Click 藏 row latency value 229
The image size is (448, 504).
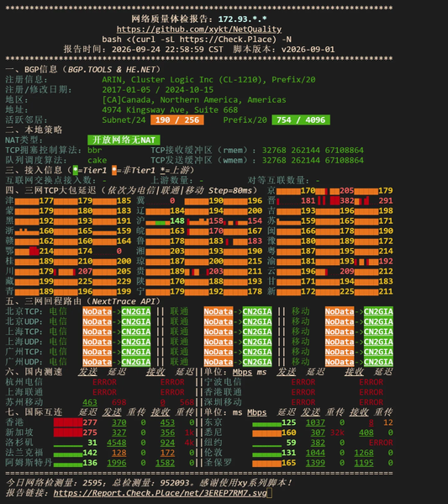coord(124,281)
